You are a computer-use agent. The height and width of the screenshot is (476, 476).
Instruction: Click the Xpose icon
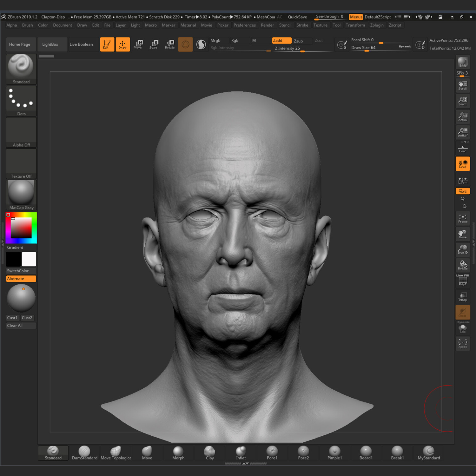coord(462,343)
